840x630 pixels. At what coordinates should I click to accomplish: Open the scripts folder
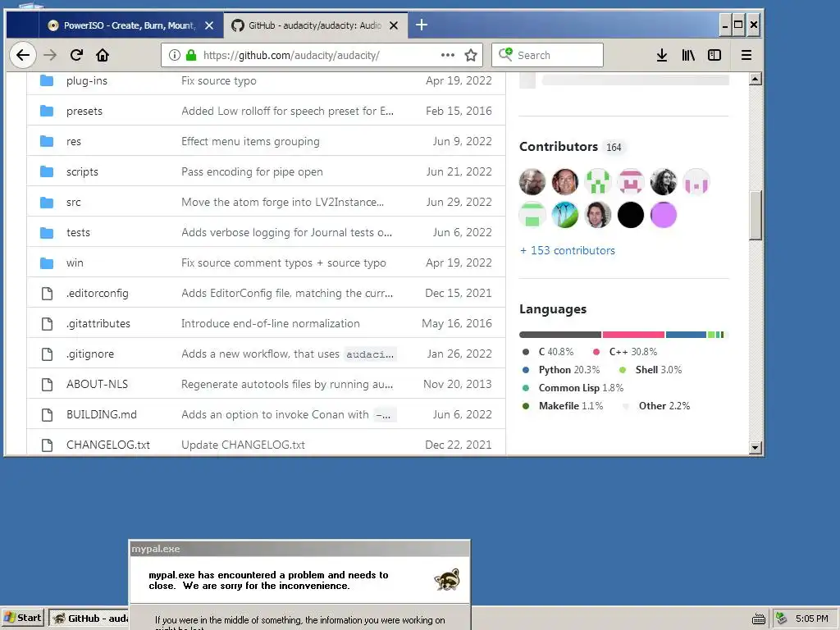point(82,172)
